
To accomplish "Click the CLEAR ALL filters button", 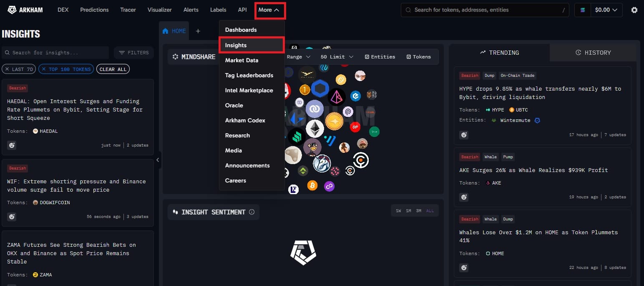I will pyautogui.click(x=113, y=69).
